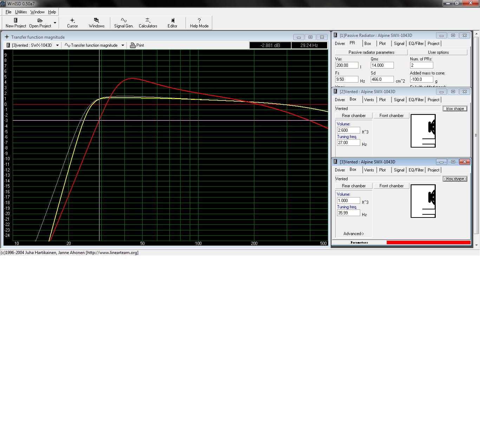Enable Help Mode
The height and width of the screenshot is (448, 480).
click(199, 23)
